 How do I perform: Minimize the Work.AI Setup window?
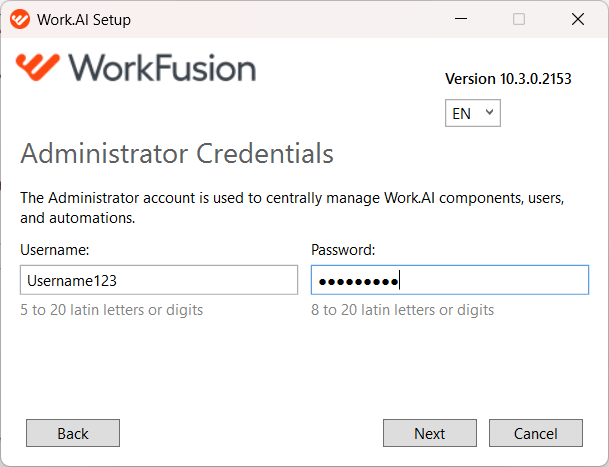[x=461, y=19]
